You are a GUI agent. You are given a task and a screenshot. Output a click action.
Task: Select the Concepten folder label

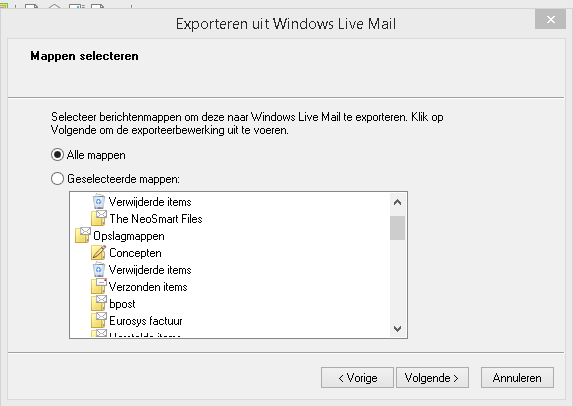coord(135,253)
